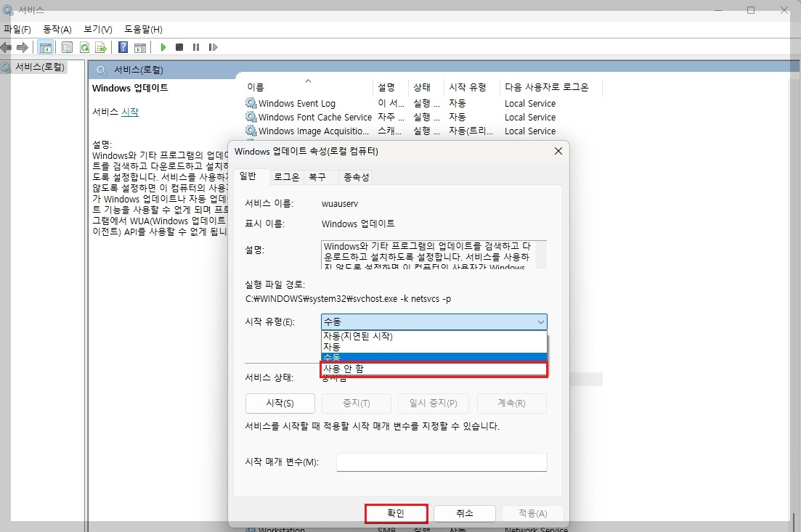The height and width of the screenshot is (532, 801).
Task: Select the Windows Image Acquisition service row
Action: click(423, 131)
